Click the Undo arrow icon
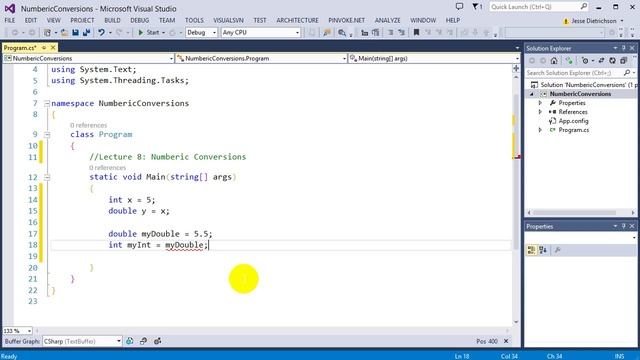Image resolution: width=640 pixels, height=360 pixels. coord(101,32)
